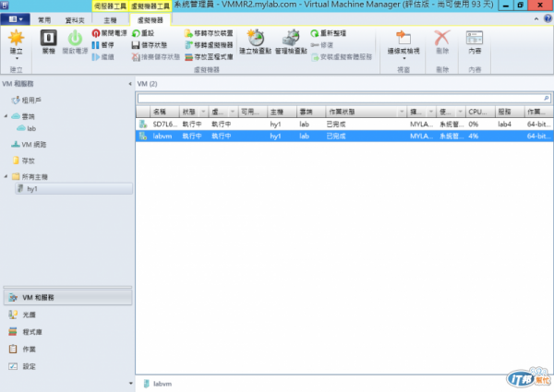This screenshot has height=392, width=554.
Task: Sort by the 主機 column header
Action: pos(282,113)
